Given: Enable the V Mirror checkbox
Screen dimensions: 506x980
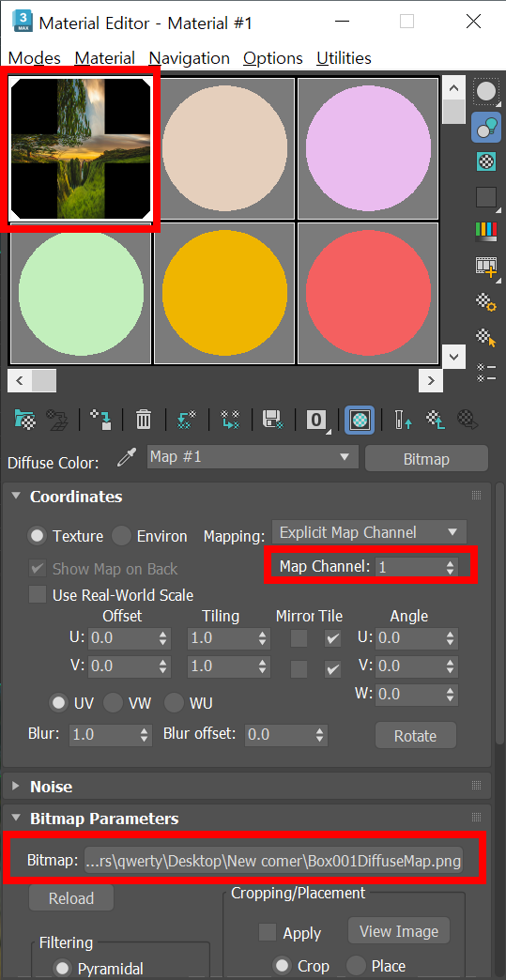Looking at the screenshot, I should (299, 669).
